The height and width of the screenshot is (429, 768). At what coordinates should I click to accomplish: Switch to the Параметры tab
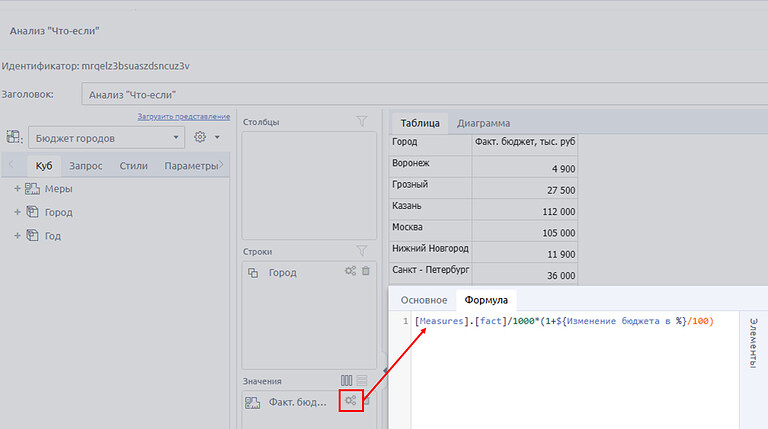[191, 166]
